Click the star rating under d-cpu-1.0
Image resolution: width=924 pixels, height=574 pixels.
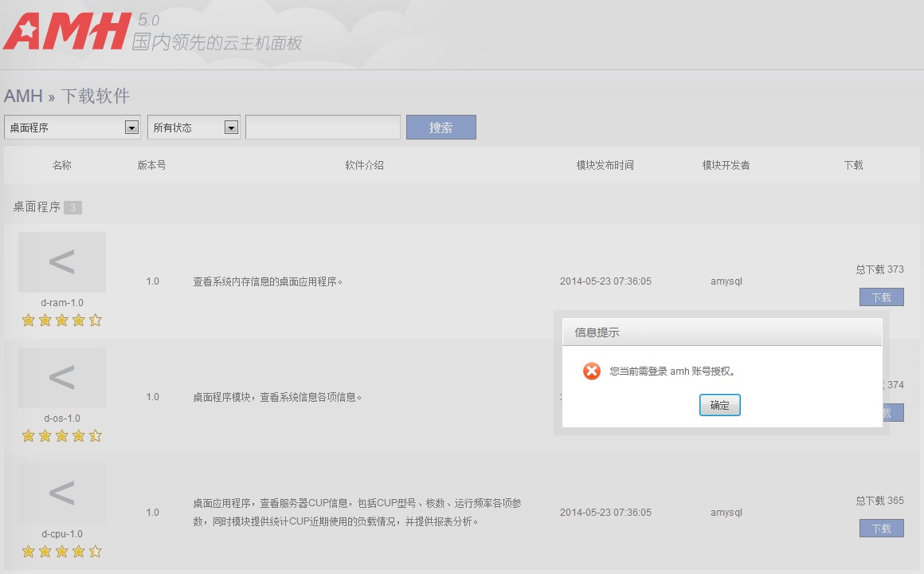tap(62, 552)
